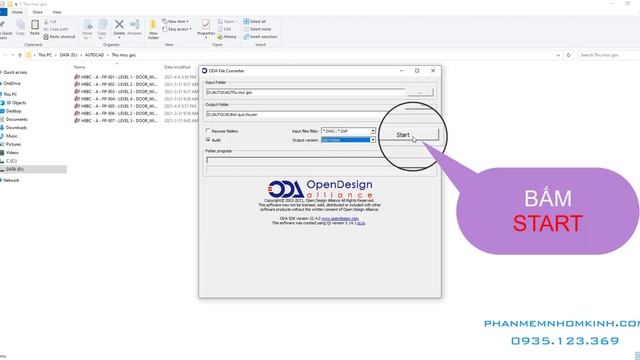Click the ODA File Converter title icon

[x=204, y=71]
